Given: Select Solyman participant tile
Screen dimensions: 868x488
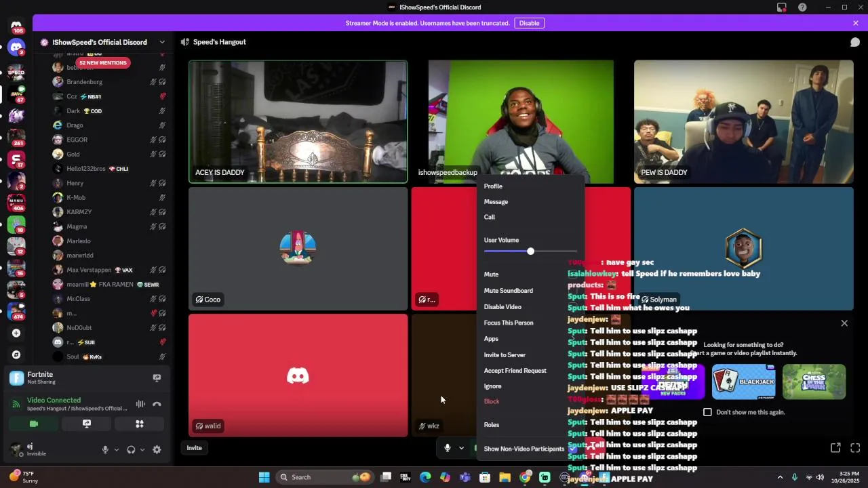Looking at the screenshot, I should click(x=744, y=249).
